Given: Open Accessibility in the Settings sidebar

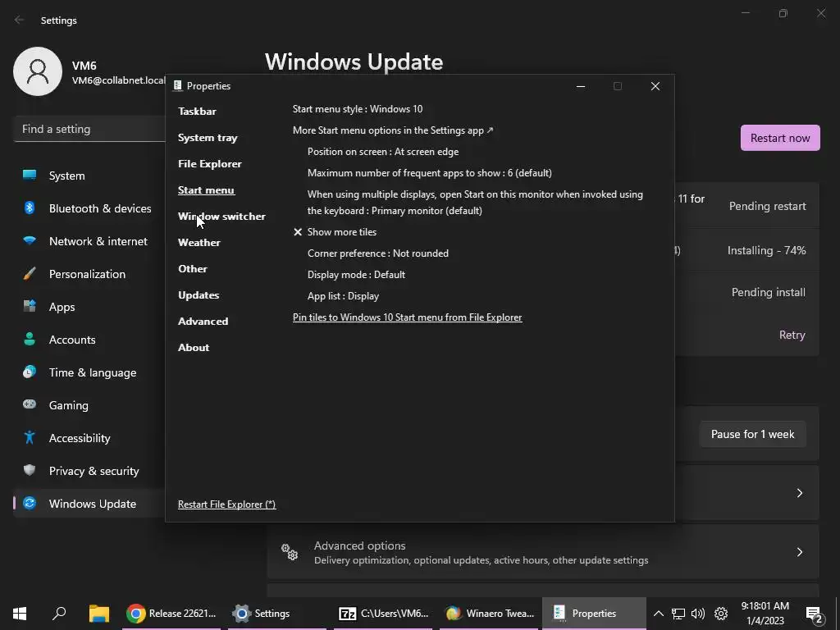Looking at the screenshot, I should [x=89, y=438].
